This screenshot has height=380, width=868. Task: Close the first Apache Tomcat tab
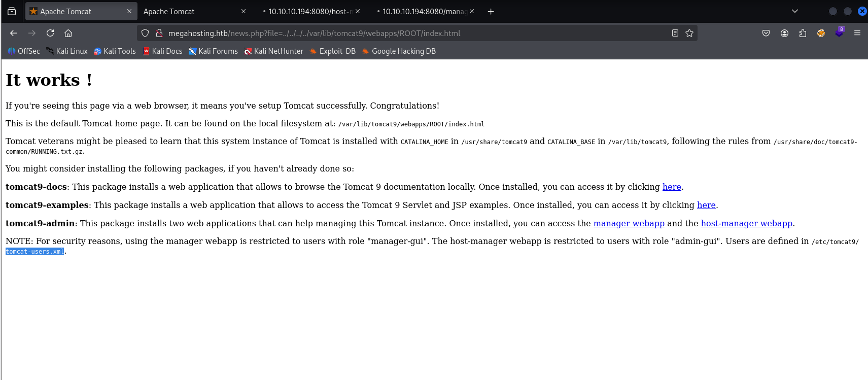[x=129, y=11]
